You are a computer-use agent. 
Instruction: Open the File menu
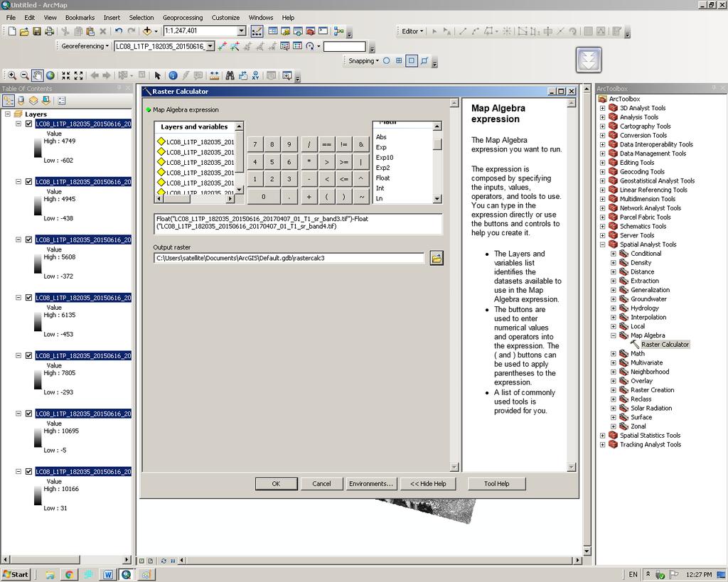click(11, 18)
